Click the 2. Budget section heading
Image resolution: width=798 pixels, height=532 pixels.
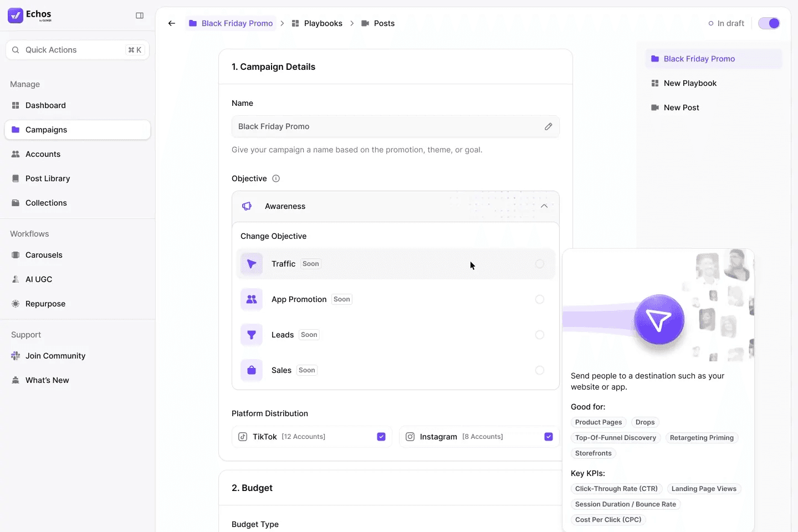pyautogui.click(x=252, y=488)
